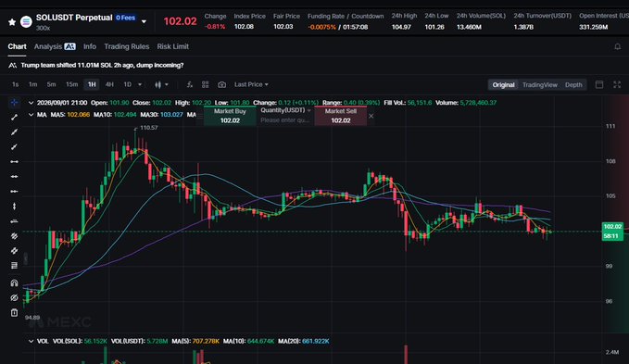
Task: Collapse the MA indicator row chevron
Action: coord(31,115)
